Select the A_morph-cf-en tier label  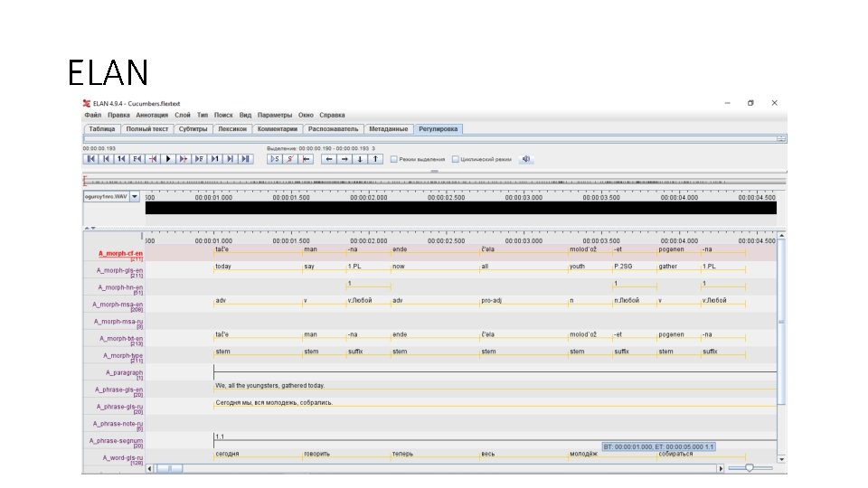(x=120, y=253)
